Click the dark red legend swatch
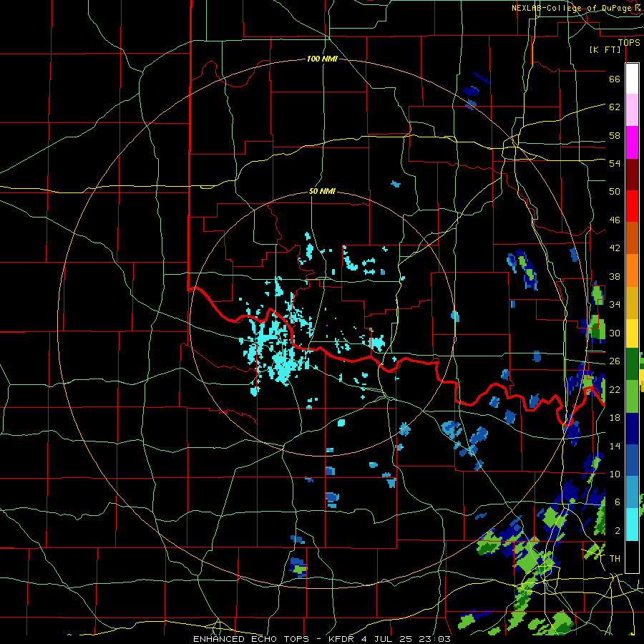The width and height of the screenshot is (644, 644). point(632,175)
